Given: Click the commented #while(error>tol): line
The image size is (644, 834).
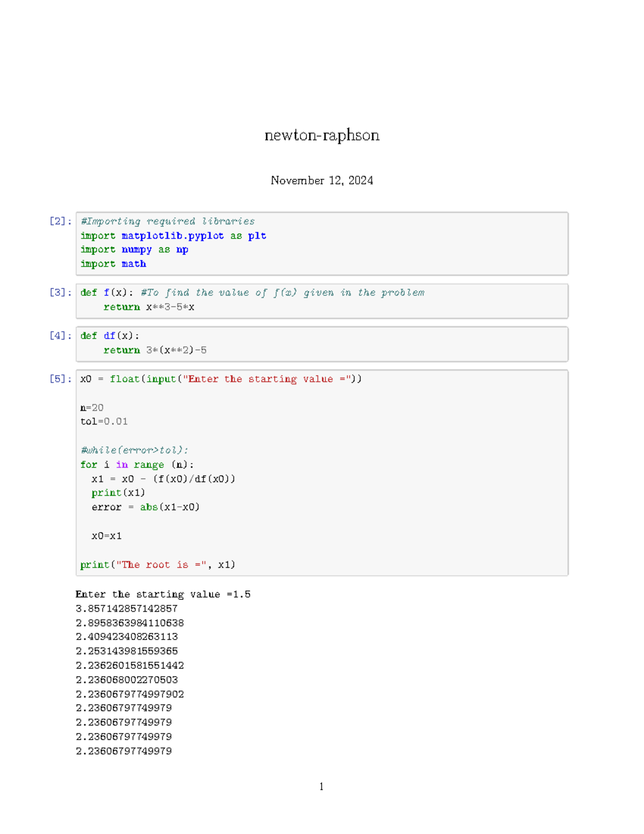Looking at the screenshot, I should (x=134, y=450).
